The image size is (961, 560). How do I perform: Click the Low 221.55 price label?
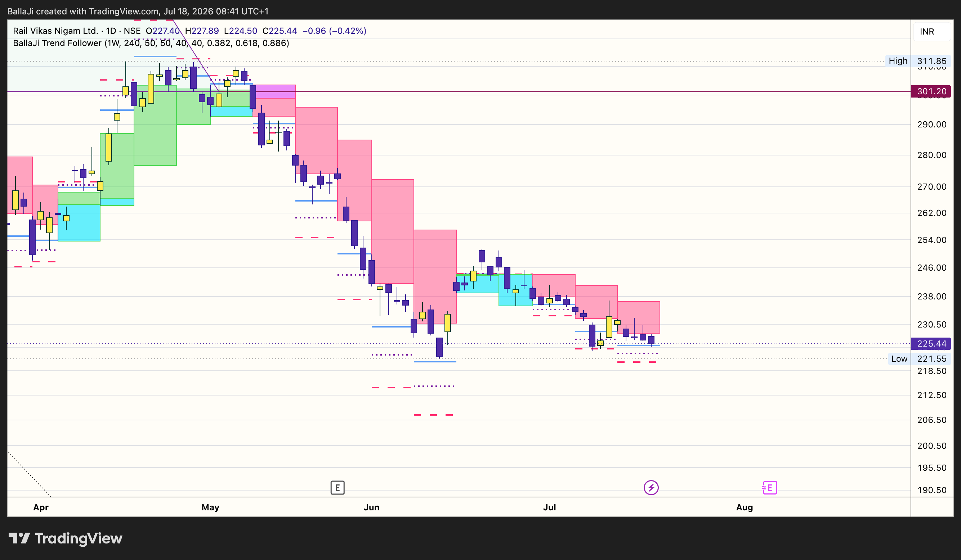point(919,359)
